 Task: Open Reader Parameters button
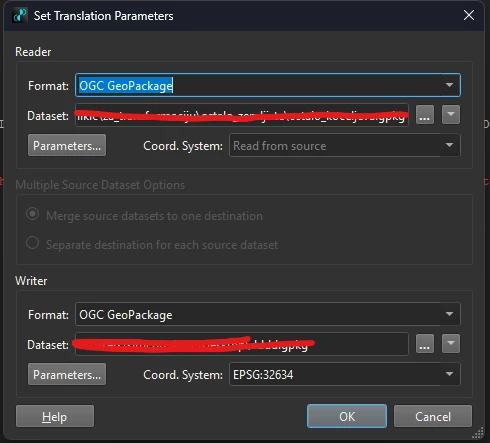pyautogui.click(x=67, y=145)
